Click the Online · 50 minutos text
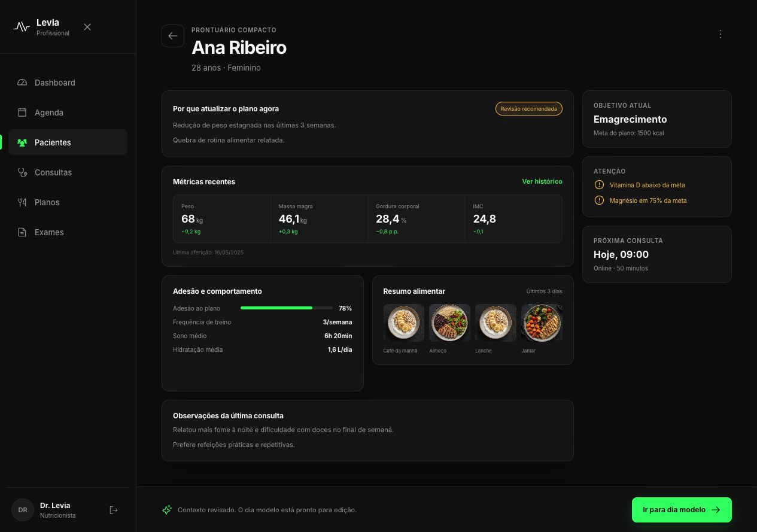The height and width of the screenshot is (532, 757). pos(621,268)
